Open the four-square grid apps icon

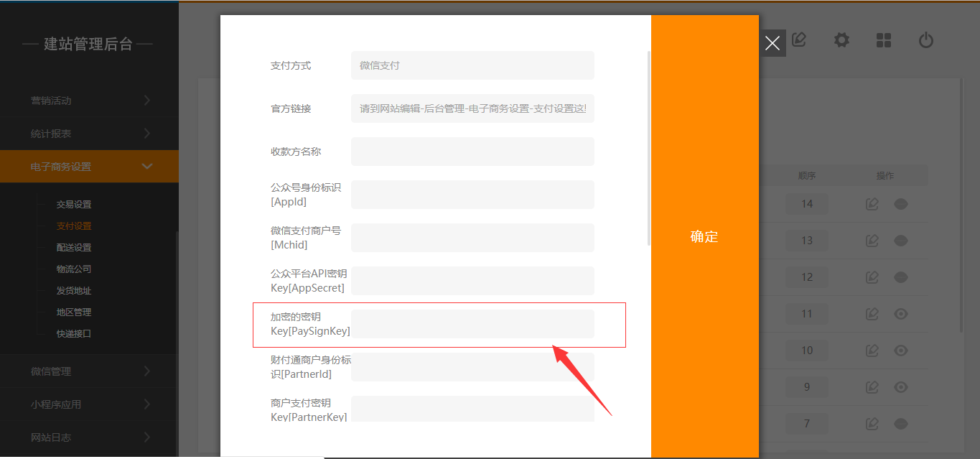(884, 40)
